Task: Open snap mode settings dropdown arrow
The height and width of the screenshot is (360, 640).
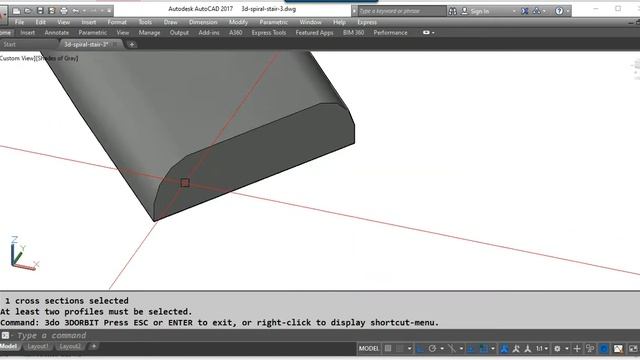Action: click(x=409, y=349)
